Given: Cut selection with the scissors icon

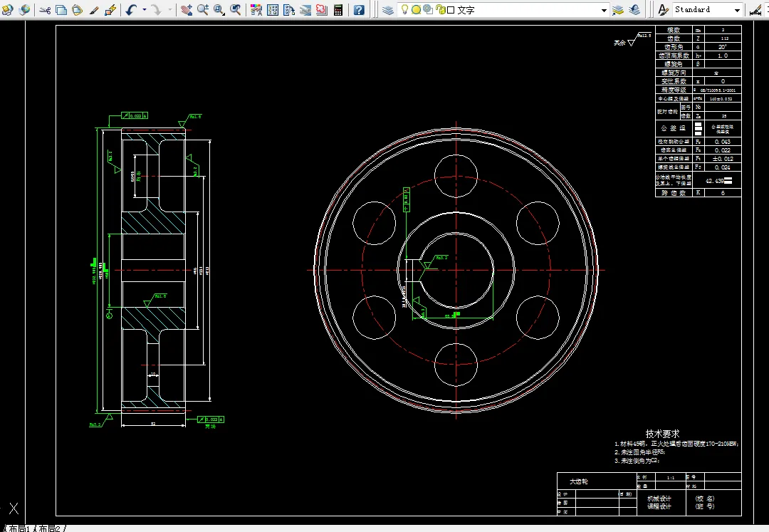Looking at the screenshot, I should pos(45,10).
